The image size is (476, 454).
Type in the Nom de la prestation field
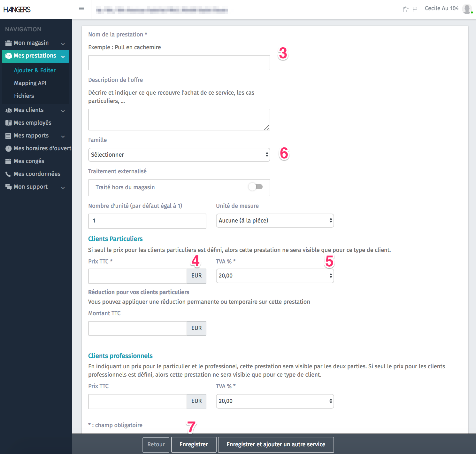click(x=179, y=62)
